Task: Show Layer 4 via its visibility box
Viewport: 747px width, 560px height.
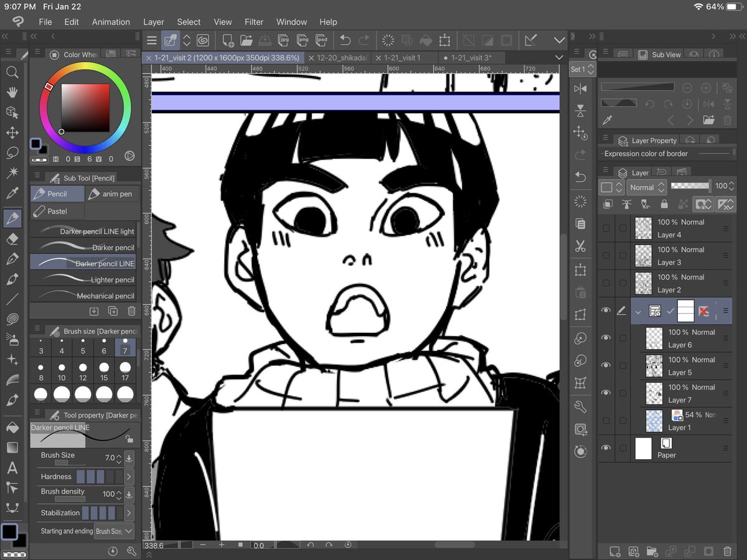Action: (606, 228)
